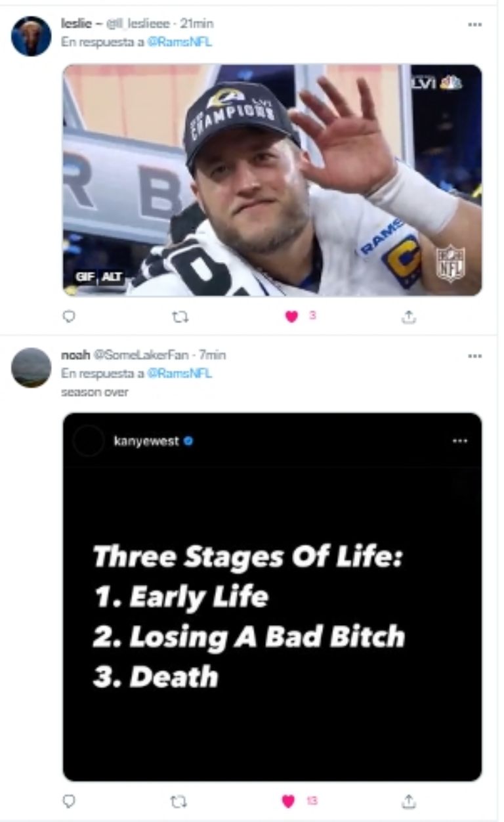Open leslie's profile avatar
Viewport: 504px width, 822px height.
31,36
